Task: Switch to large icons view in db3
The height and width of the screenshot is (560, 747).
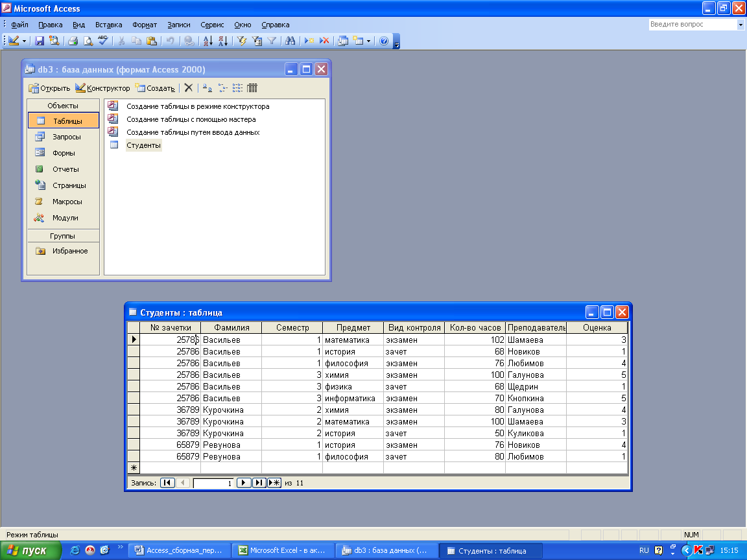Action: click(x=207, y=88)
